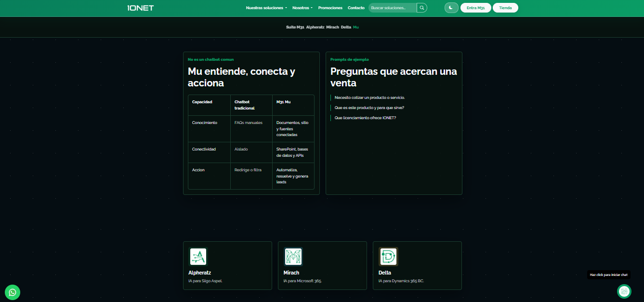Image resolution: width=644 pixels, height=302 pixels.
Task: Click the Tienda button
Action: click(x=505, y=8)
